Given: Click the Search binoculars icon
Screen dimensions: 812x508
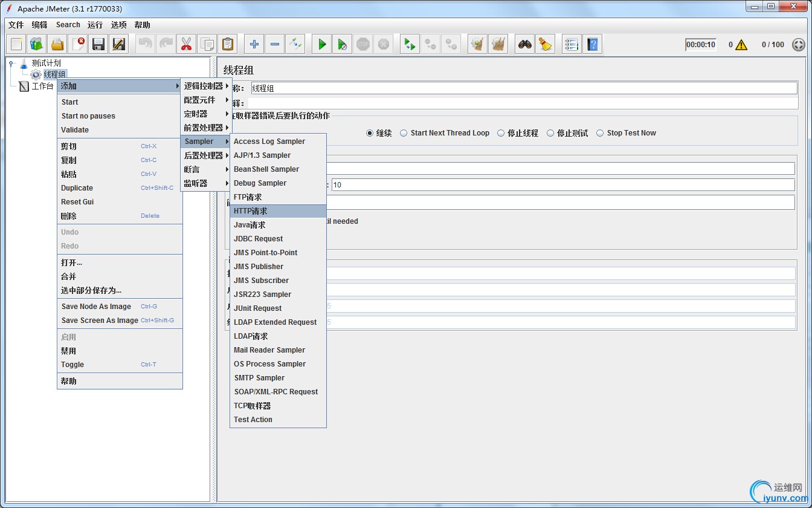Looking at the screenshot, I should (525, 44).
